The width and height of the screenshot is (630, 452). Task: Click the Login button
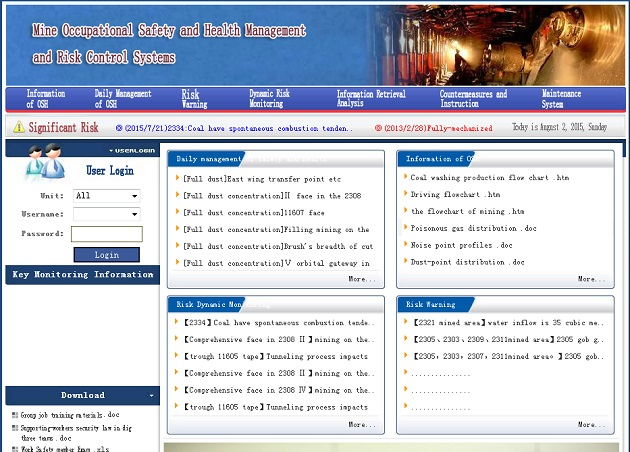tap(107, 255)
